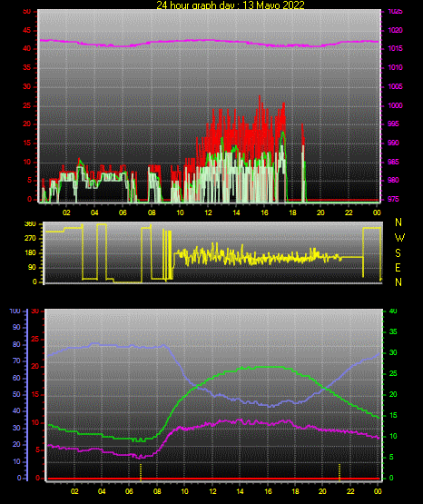Click the red 25 wind speed label
Image resolution: width=423 pixels, height=504 pixels.
pos(27,105)
